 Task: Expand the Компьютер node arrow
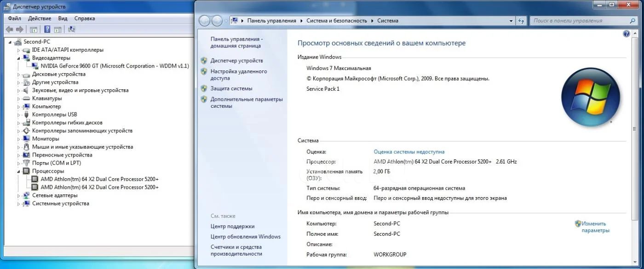tap(19, 106)
